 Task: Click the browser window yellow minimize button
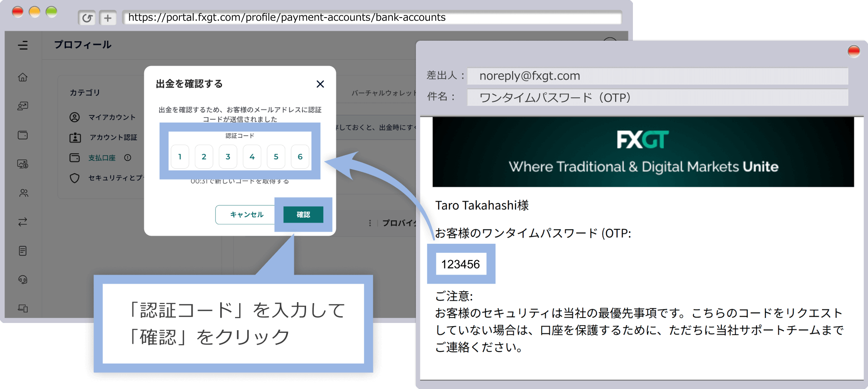point(35,12)
